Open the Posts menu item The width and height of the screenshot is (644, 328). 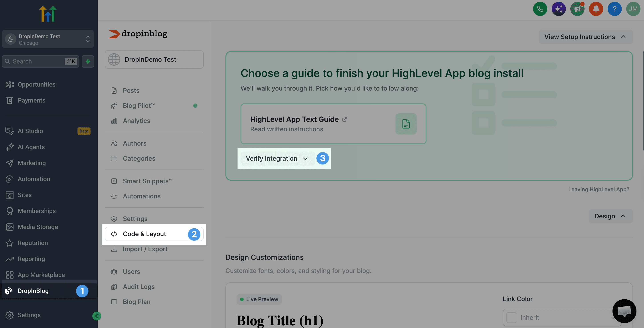154,91
